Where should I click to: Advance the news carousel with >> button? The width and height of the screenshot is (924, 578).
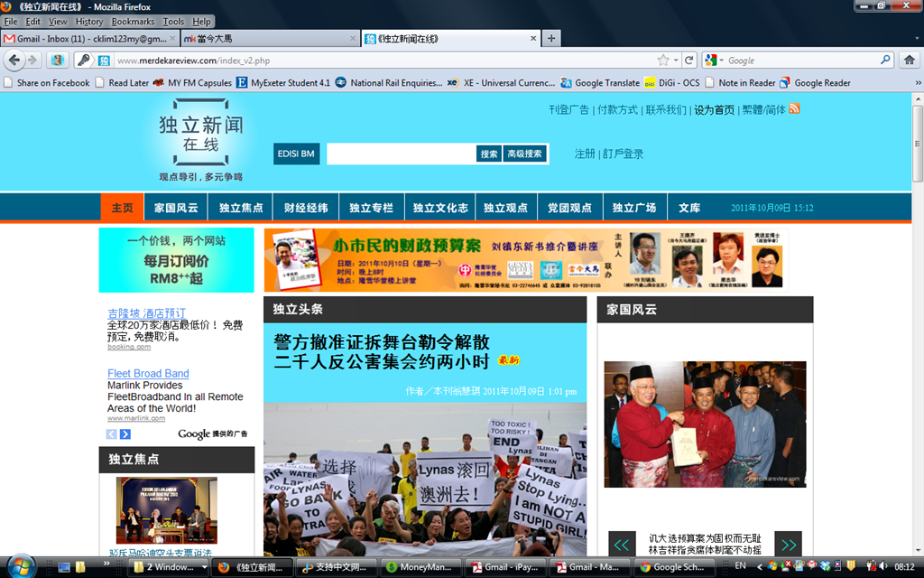789,545
